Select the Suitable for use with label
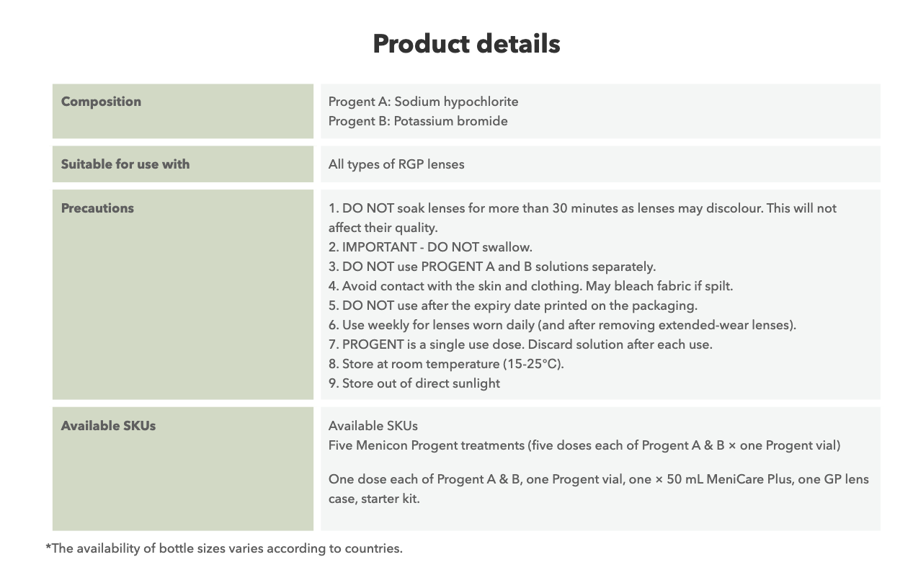Screen dimensions: 913x588 point(125,164)
